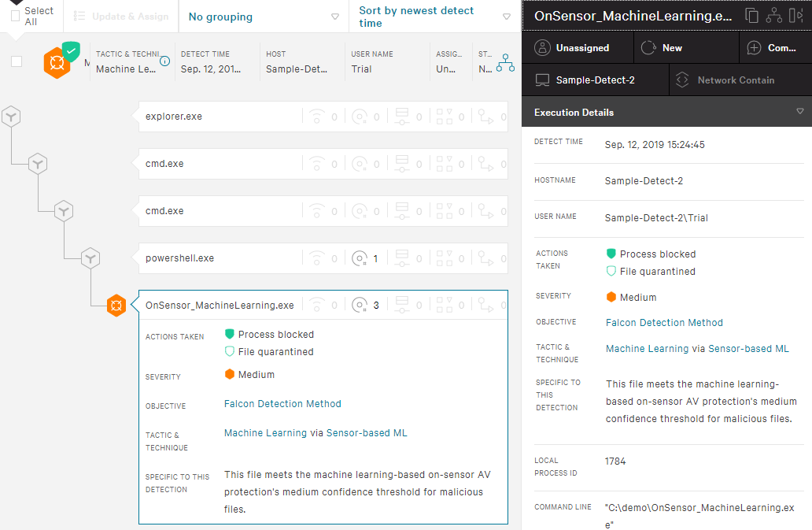Open Falcon Detection Method link in right panel
Image resolution: width=812 pixels, height=530 pixels.
click(664, 322)
